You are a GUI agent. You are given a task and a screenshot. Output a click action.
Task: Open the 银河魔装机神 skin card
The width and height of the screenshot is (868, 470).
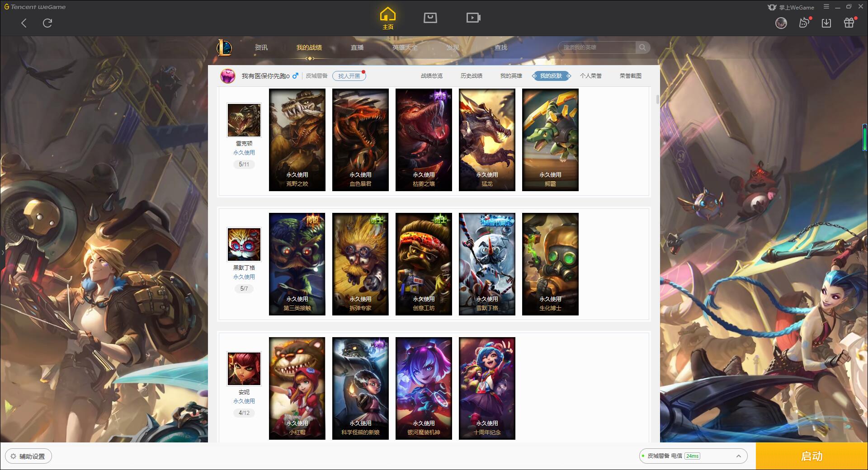424,388
